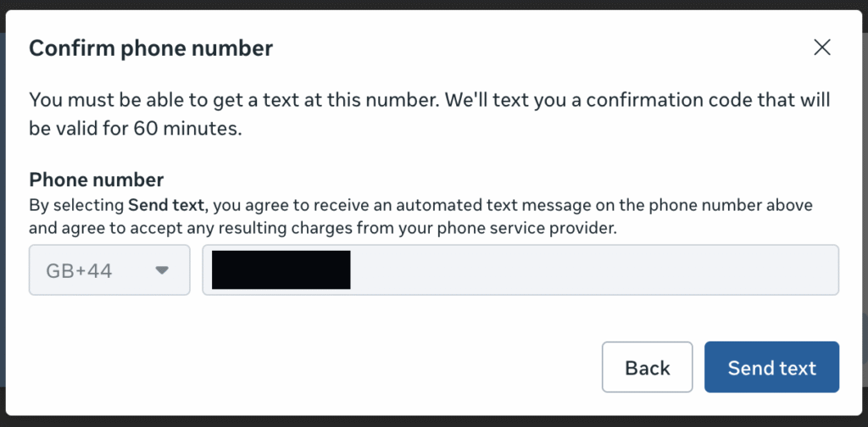Click the bold "Send text" in disclaimer
The width and height of the screenshot is (868, 427).
point(168,204)
